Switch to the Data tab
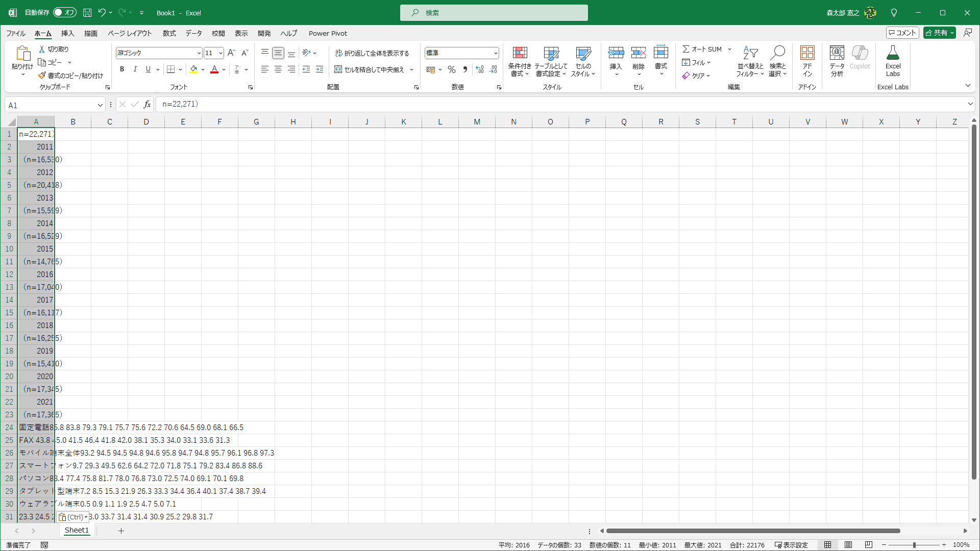Image resolution: width=980 pixels, height=551 pixels. point(193,33)
